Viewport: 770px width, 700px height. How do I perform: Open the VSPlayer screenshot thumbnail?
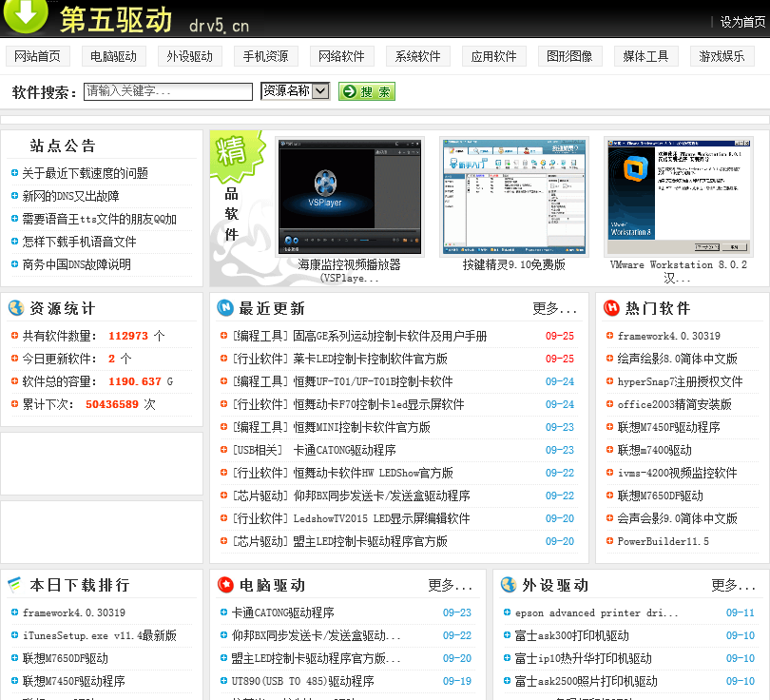pyautogui.click(x=350, y=197)
